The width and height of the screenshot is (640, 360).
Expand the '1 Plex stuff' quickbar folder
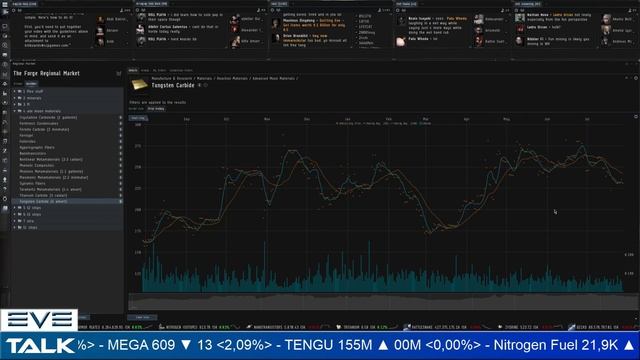[15, 91]
